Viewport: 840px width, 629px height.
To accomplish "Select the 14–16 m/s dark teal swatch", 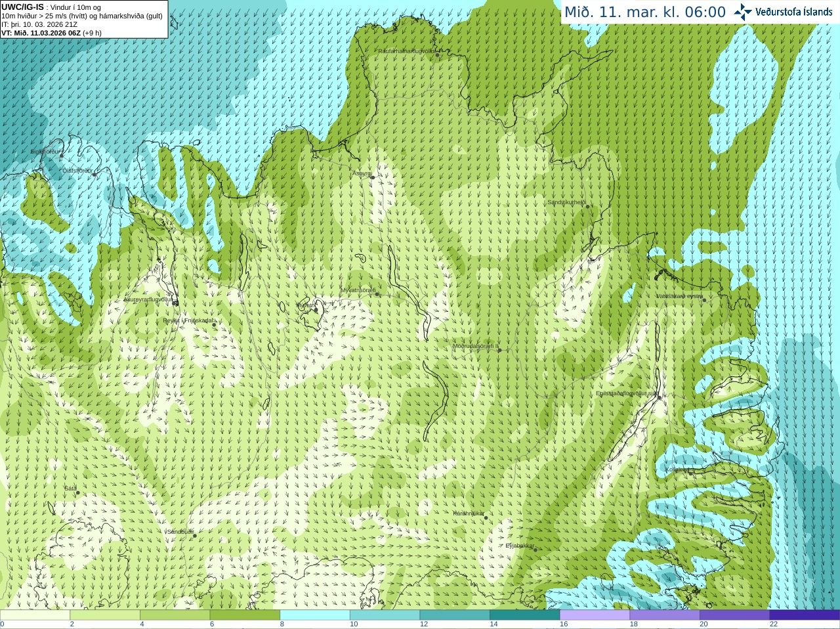I will coord(525,615).
